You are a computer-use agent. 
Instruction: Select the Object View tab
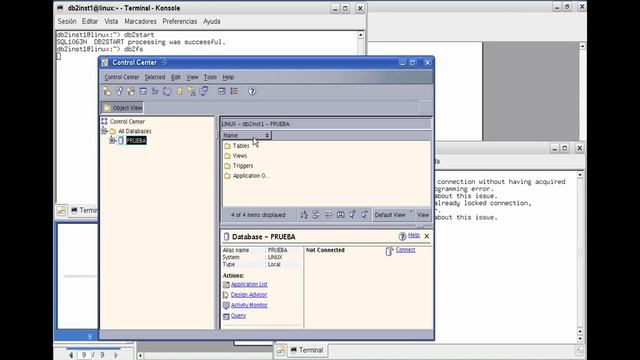click(x=122, y=108)
